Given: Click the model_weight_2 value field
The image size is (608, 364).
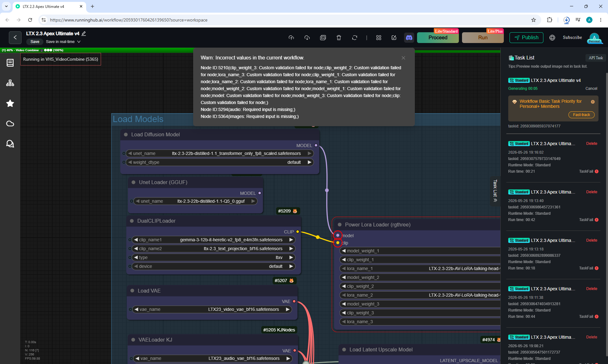Looking at the screenshot, I should 420,277.
